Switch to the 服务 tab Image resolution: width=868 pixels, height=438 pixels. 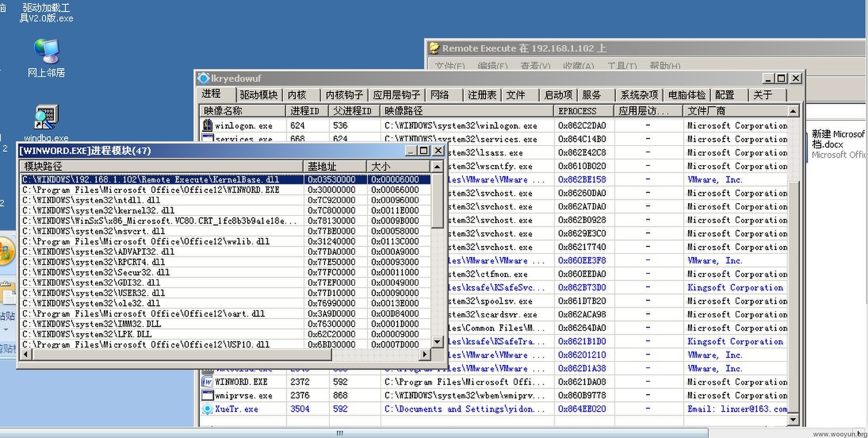[x=595, y=95]
